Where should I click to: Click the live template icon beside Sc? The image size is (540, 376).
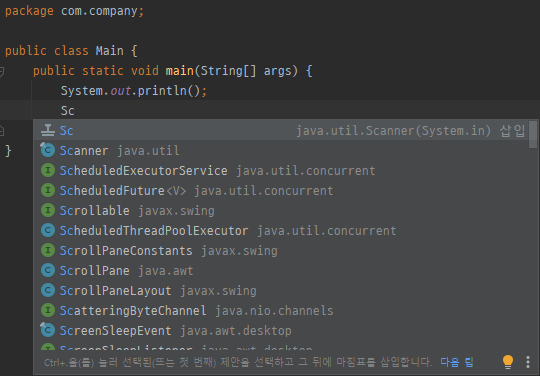tap(48, 130)
